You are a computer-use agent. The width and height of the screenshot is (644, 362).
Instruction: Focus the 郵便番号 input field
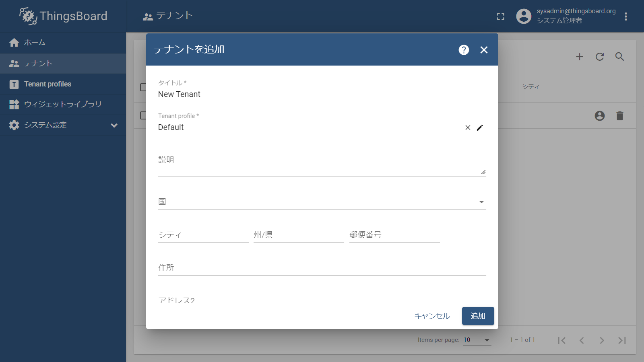(x=394, y=235)
